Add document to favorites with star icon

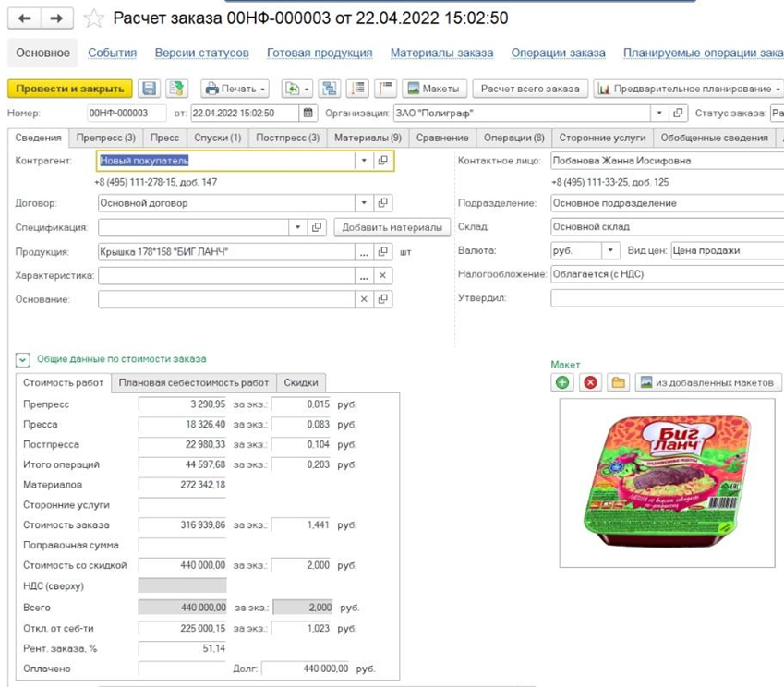(x=93, y=19)
